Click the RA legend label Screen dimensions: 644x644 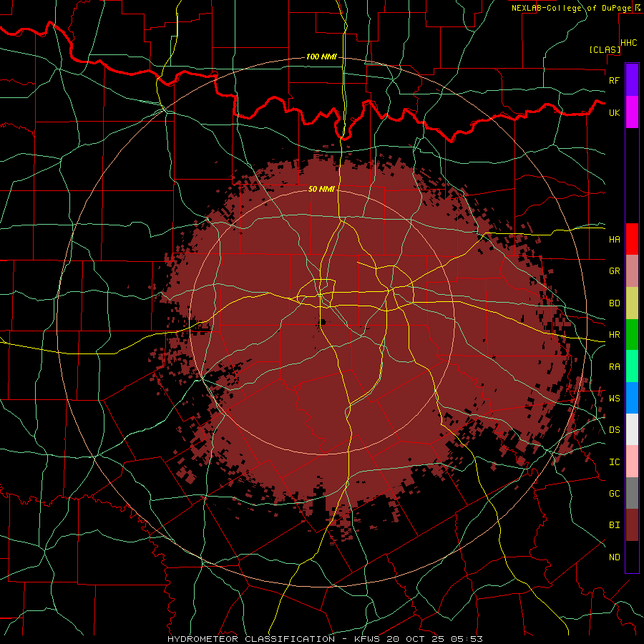point(614,367)
